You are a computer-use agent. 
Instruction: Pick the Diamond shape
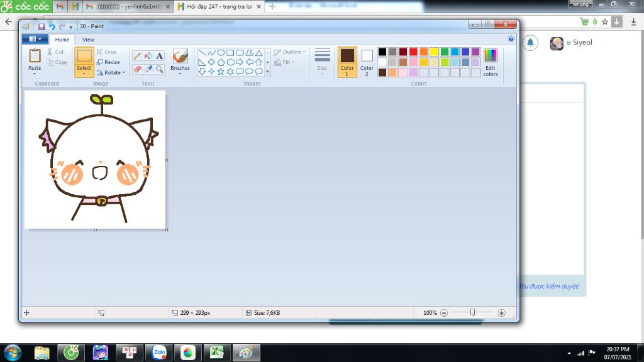pyautogui.click(x=211, y=62)
